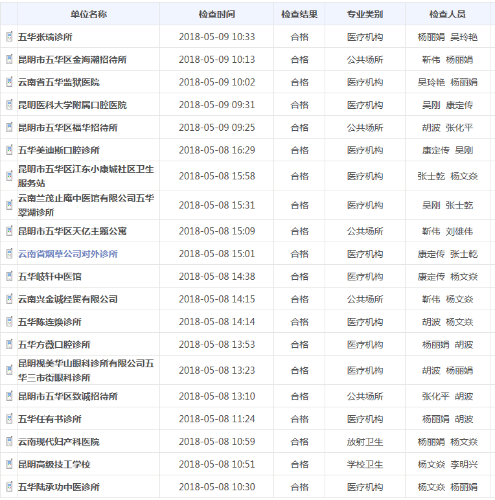Select the icon for 云南现代妇产科医院
The height and width of the screenshot is (500, 495).
[x=9, y=442]
